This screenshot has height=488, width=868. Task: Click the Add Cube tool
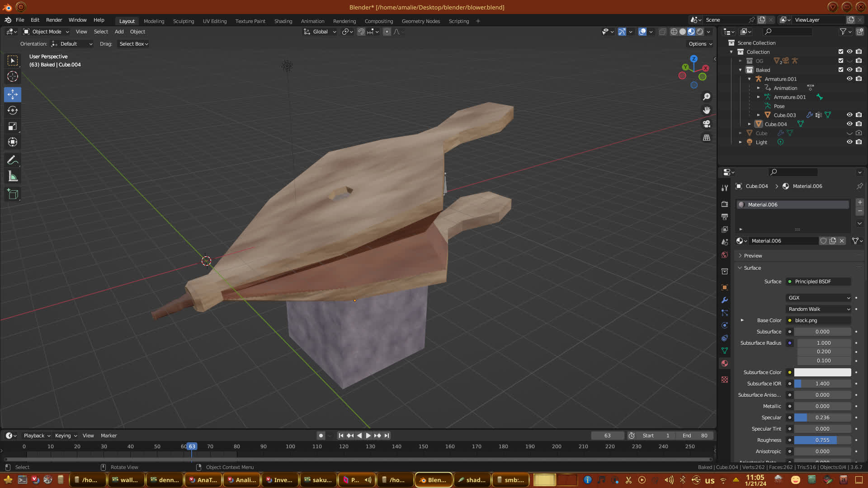click(13, 194)
